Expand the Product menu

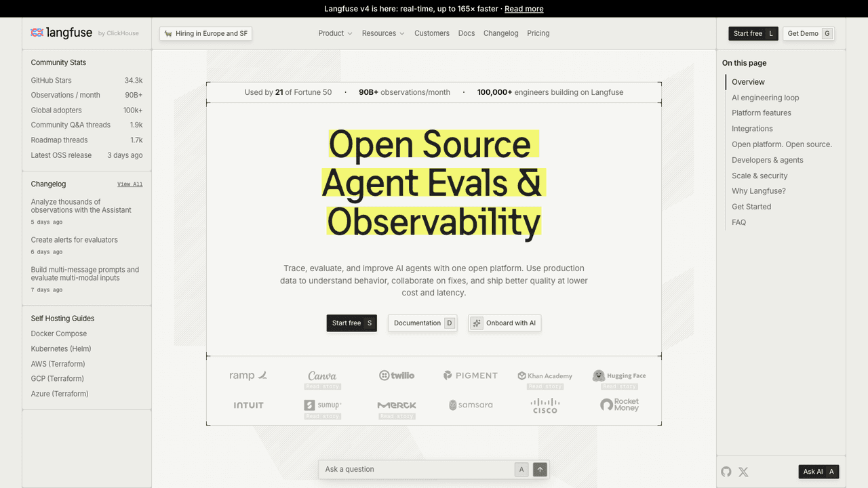(x=335, y=33)
